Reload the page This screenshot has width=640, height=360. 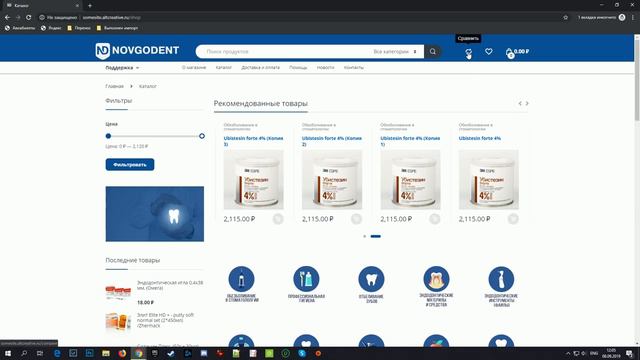(x=29, y=18)
